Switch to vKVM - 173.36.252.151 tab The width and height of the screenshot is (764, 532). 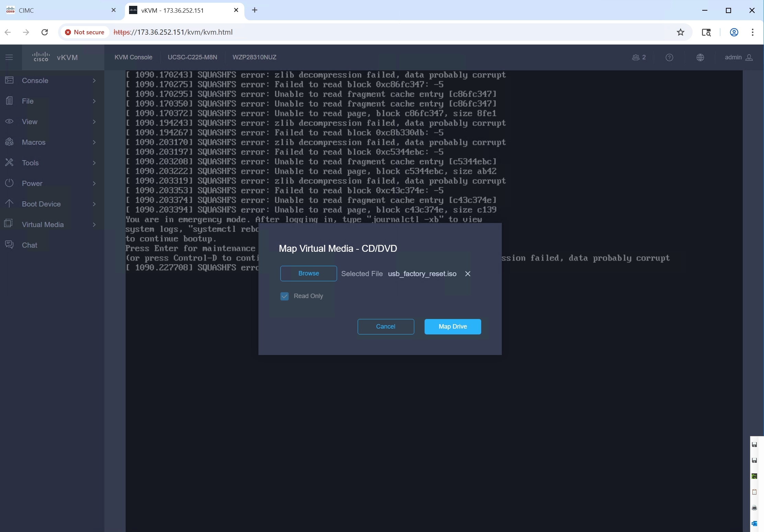[184, 10]
